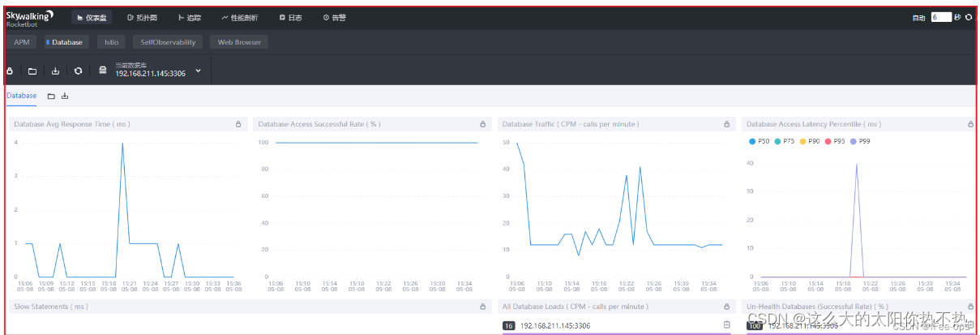Select database 192.168.211.145:3306 in selector
This screenshot has height=335, width=980.
click(150, 74)
